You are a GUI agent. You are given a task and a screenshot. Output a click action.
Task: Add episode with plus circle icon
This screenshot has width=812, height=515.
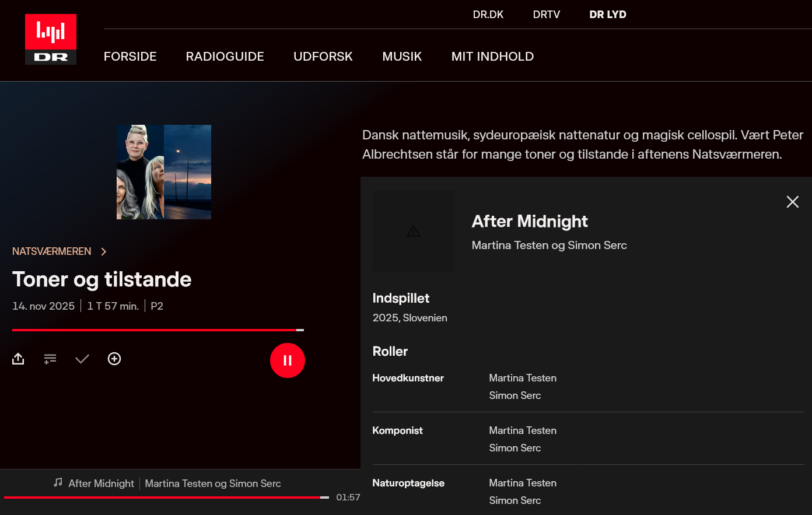[114, 359]
